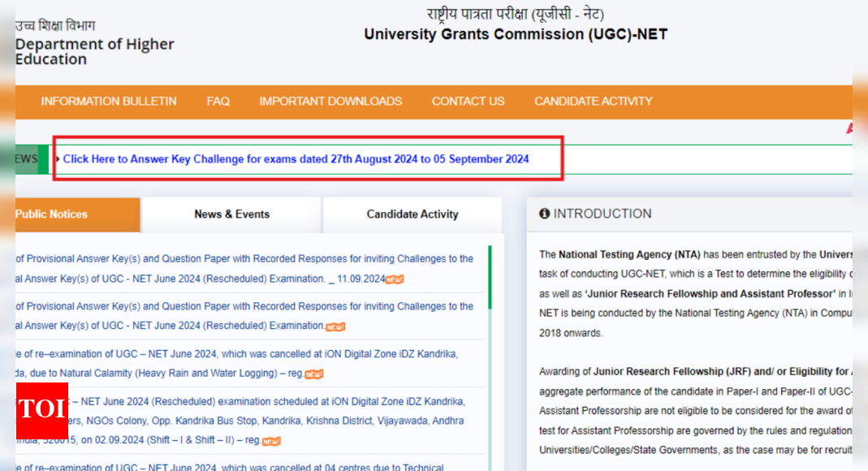868x471 pixels.
Task: Click the INTRODUCTION heading
Action: click(602, 214)
